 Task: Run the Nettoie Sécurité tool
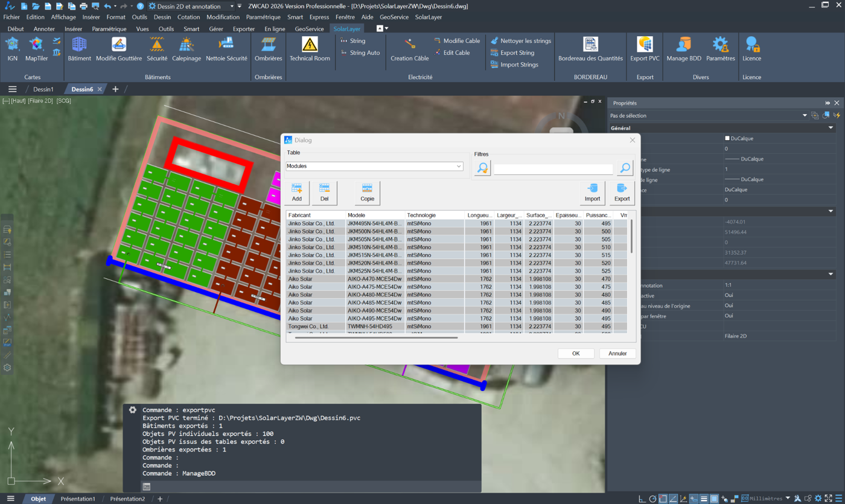(226, 49)
